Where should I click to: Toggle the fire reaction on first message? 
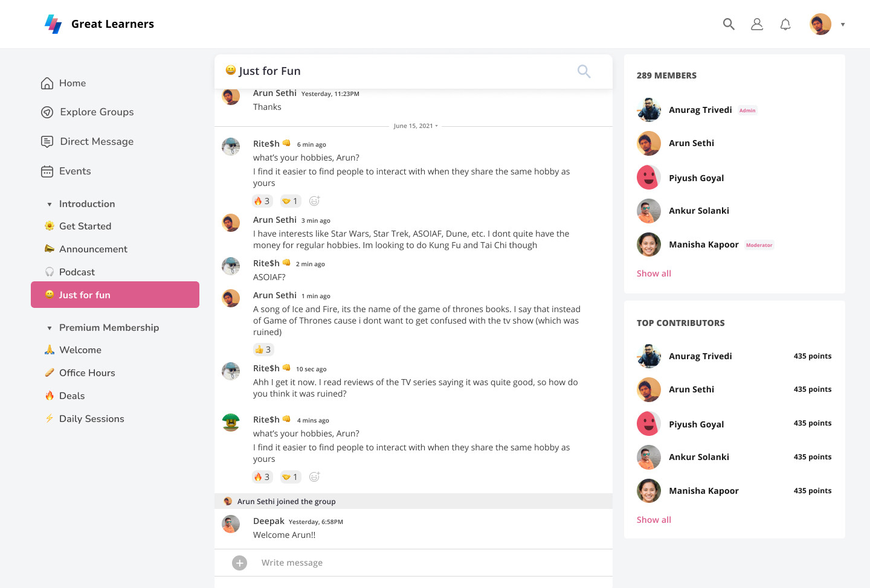coord(262,201)
